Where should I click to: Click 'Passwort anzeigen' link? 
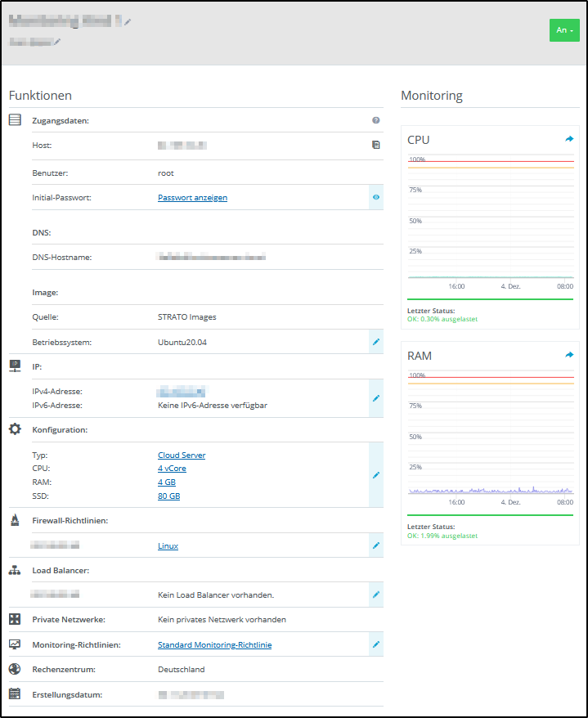click(x=192, y=198)
